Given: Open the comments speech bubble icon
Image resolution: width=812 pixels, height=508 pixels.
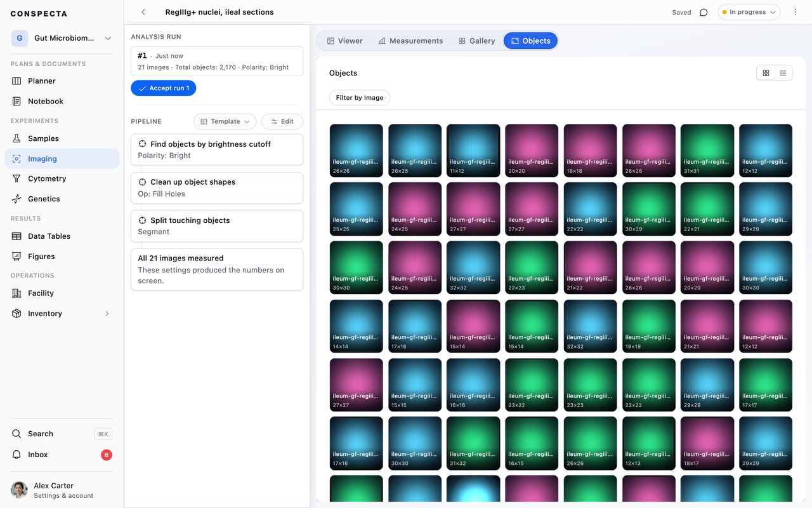Looking at the screenshot, I should pyautogui.click(x=704, y=12).
